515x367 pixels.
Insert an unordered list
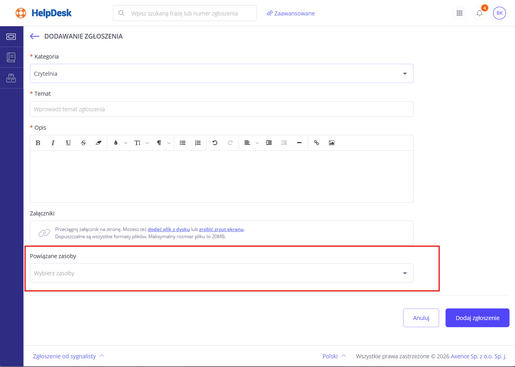coord(182,143)
